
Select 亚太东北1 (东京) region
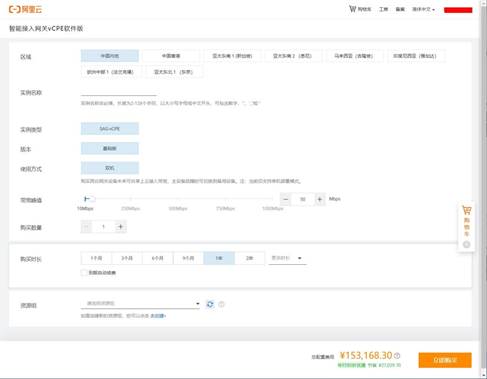(x=173, y=72)
